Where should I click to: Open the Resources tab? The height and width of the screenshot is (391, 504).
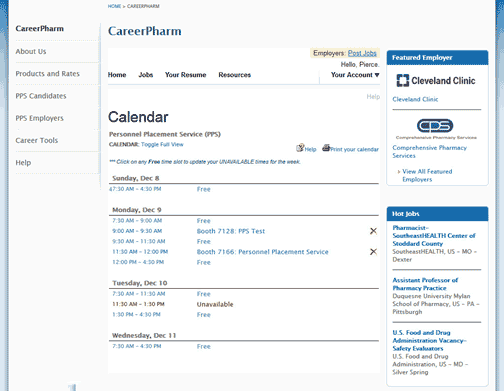pos(234,75)
